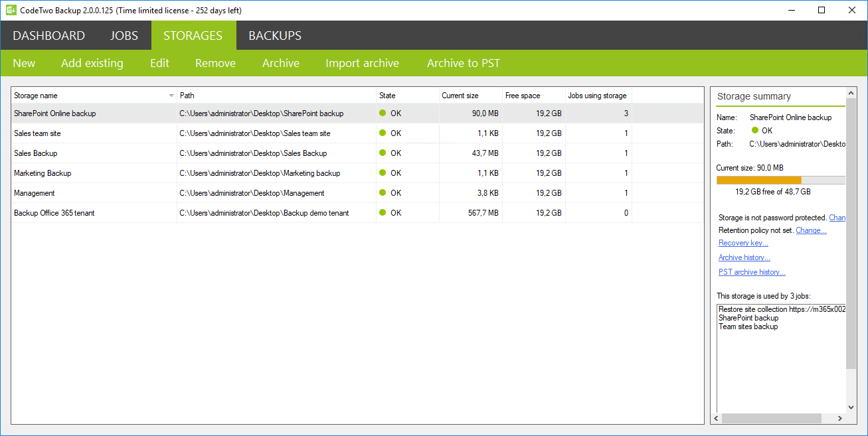Sort by the Path column header

[x=276, y=96]
